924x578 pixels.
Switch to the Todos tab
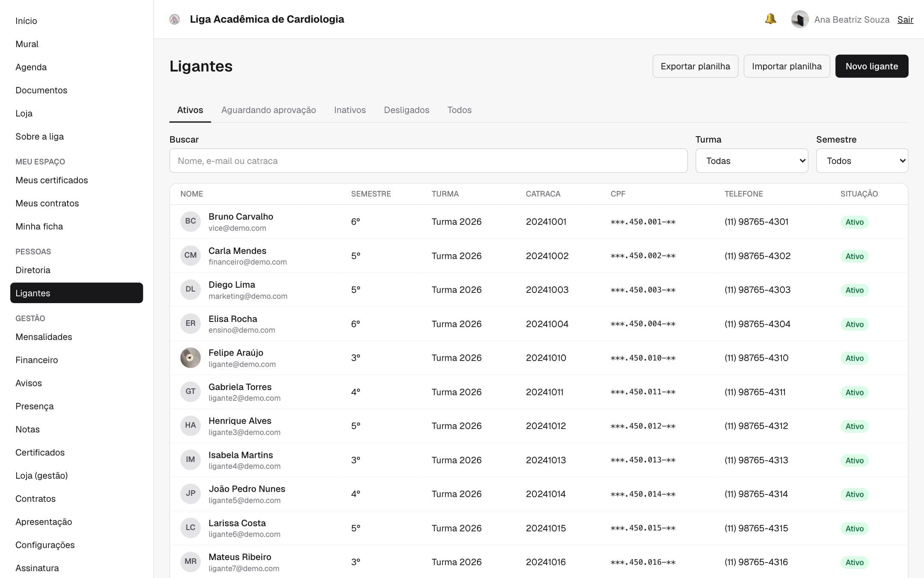coord(459,110)
